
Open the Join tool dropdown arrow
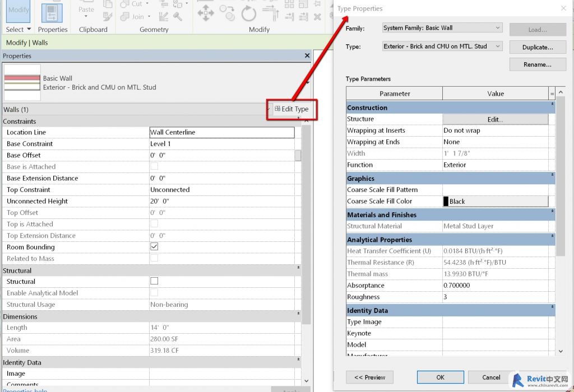point(149,16)
